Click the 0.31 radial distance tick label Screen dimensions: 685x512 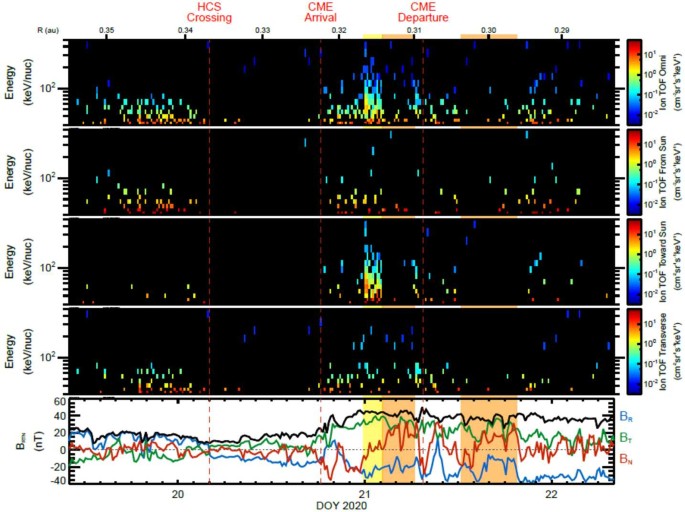[x=414, y=31]
